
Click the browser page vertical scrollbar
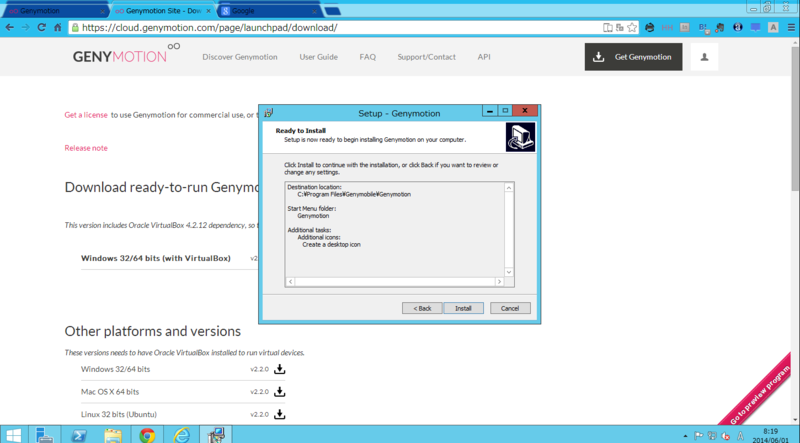click(x=795, y=117)
